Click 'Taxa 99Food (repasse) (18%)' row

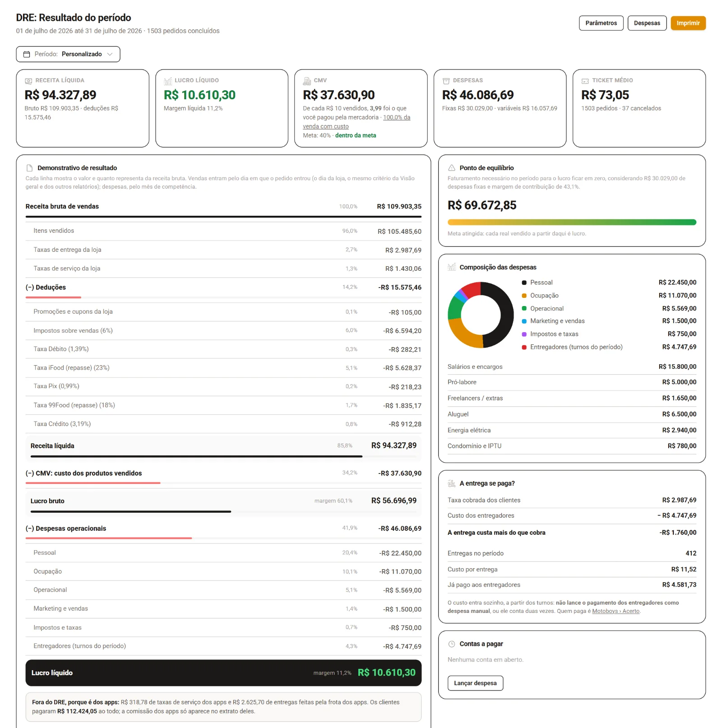tap(223, 405)
